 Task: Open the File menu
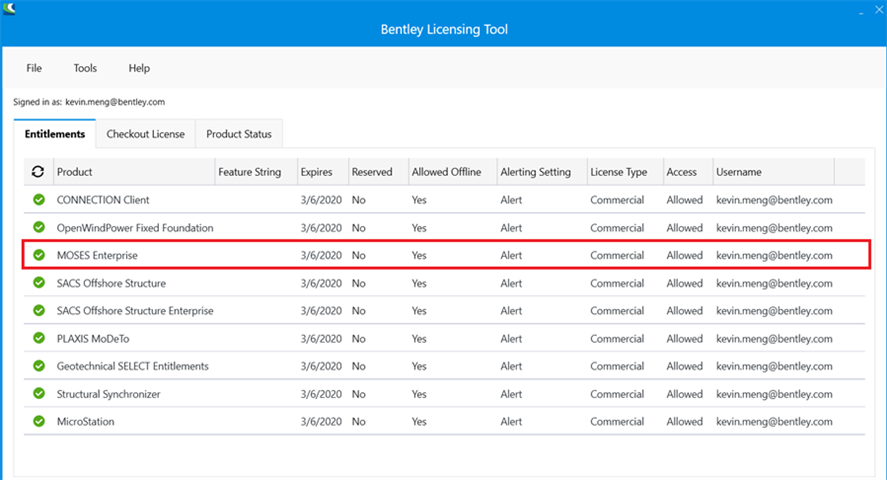[34, 68]
